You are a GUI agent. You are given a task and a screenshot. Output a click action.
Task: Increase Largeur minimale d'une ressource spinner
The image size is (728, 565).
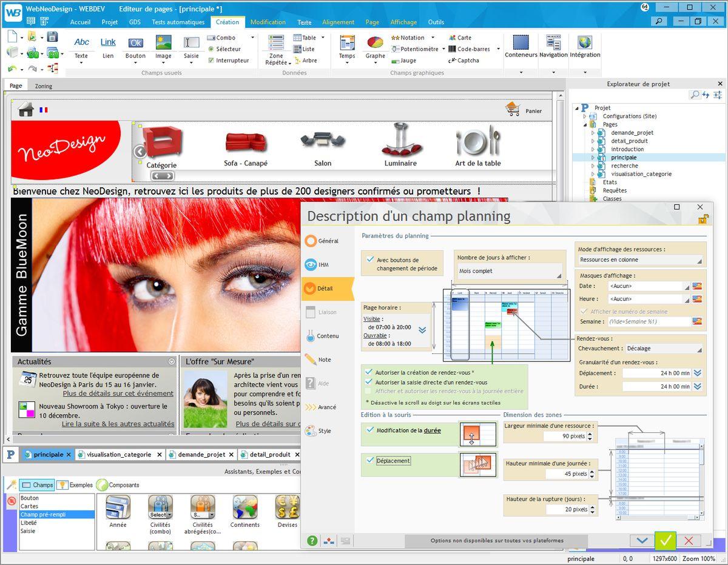(590, 433)
